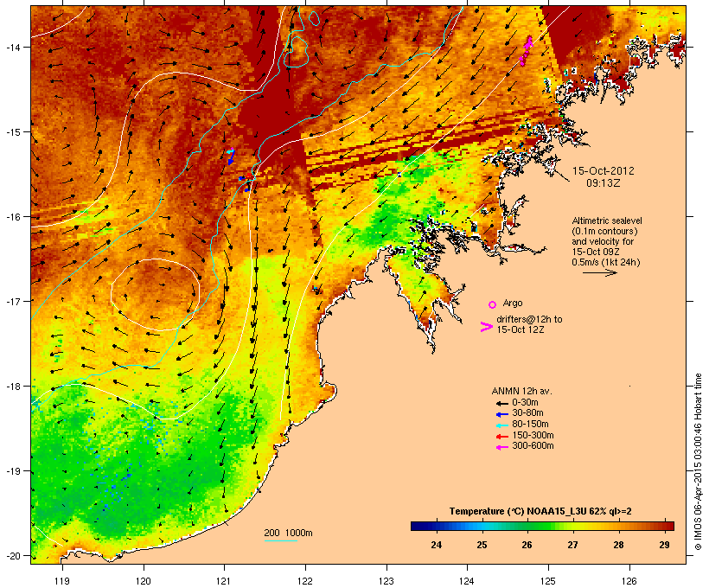Viewport: 709px width, 588px height.
Task: Click the '200 1000m' isobath label
Action: 288,533
